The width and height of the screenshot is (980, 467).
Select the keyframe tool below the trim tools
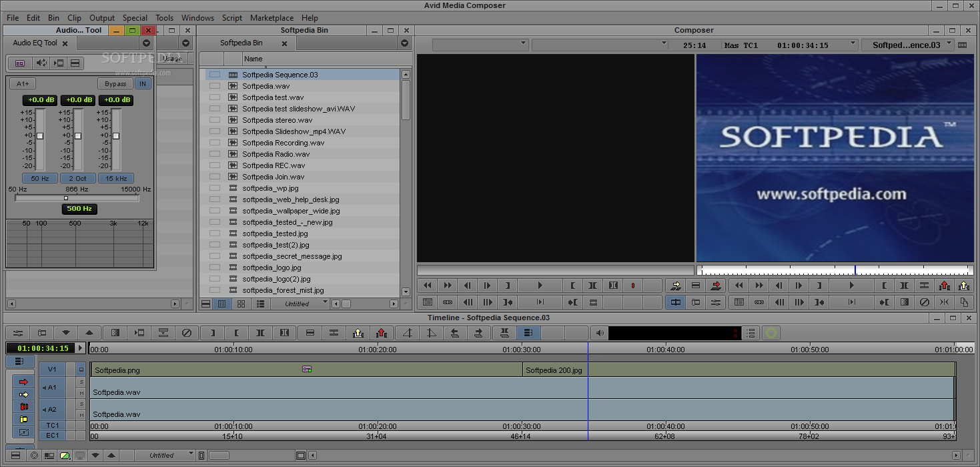[23, 432]
